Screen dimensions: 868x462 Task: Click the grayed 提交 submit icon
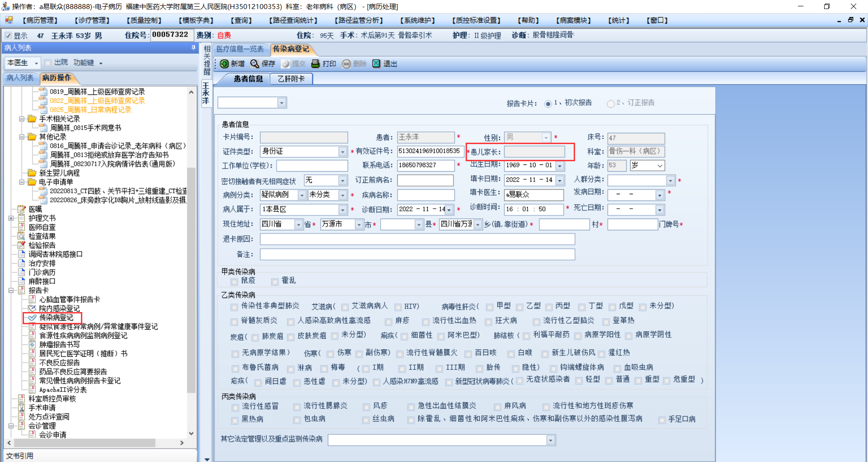pos(286,64)
